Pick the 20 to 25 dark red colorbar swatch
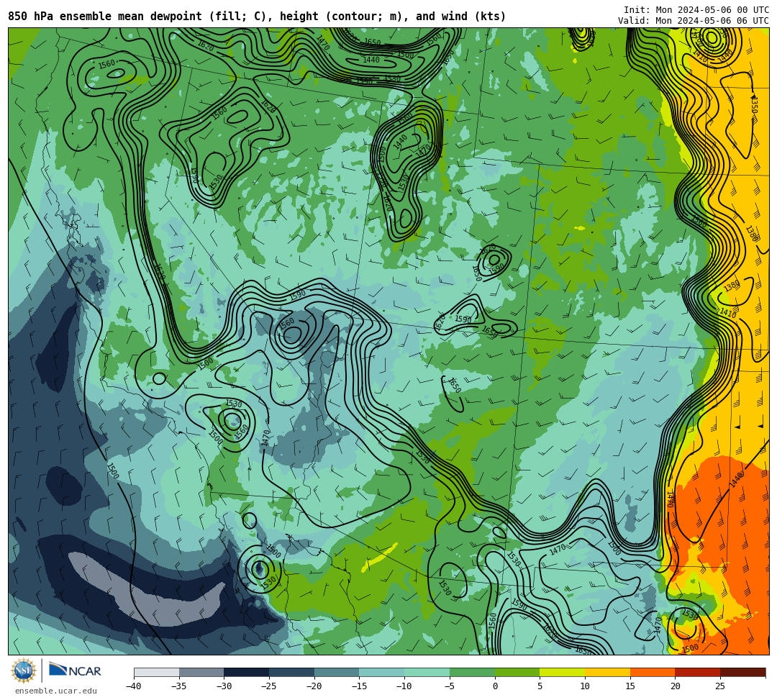Image resolution: width=777 pixels, height=700 pixels. (x=698, y=672)
